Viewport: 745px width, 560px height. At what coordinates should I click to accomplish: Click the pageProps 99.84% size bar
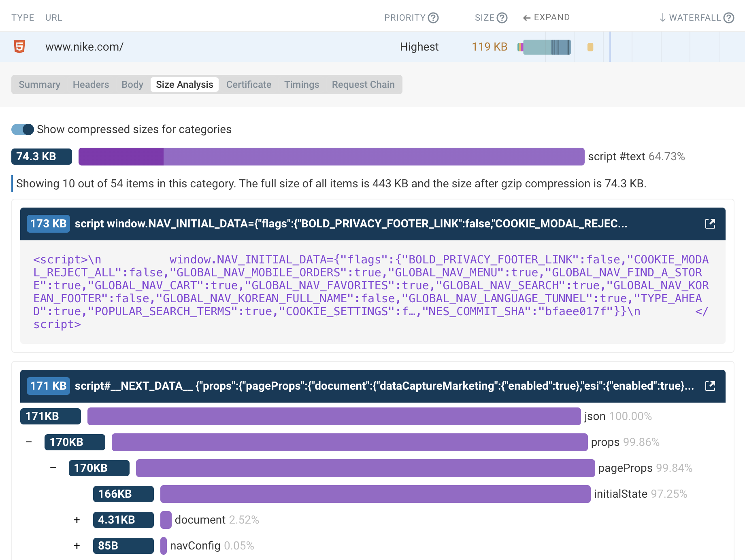(365, 468)
